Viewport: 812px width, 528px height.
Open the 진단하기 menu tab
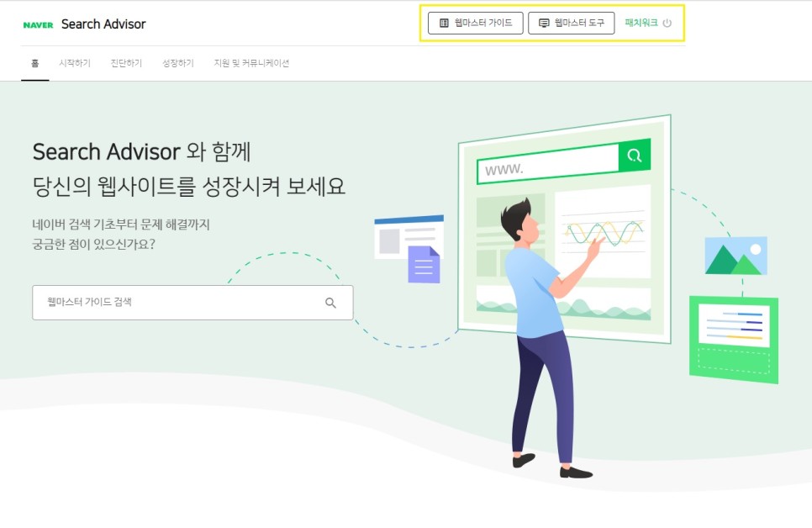point(126,63)
